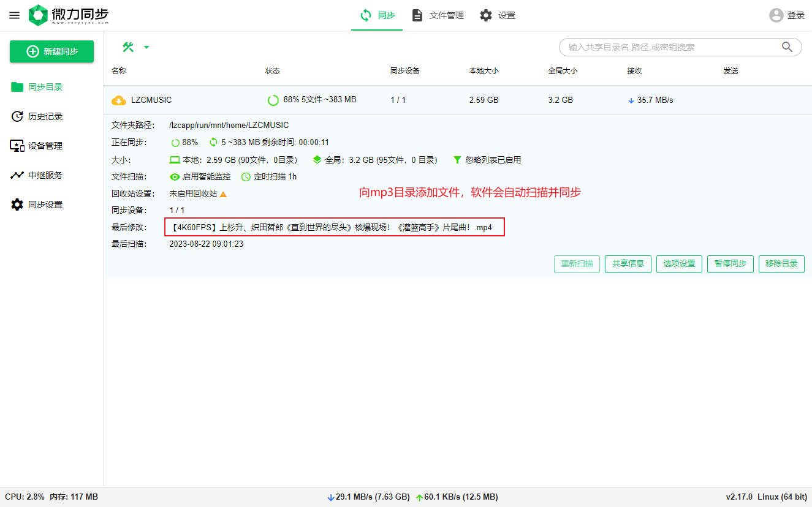
Task: Collapse the LZCMUSIC folder row
Action: 458,100
